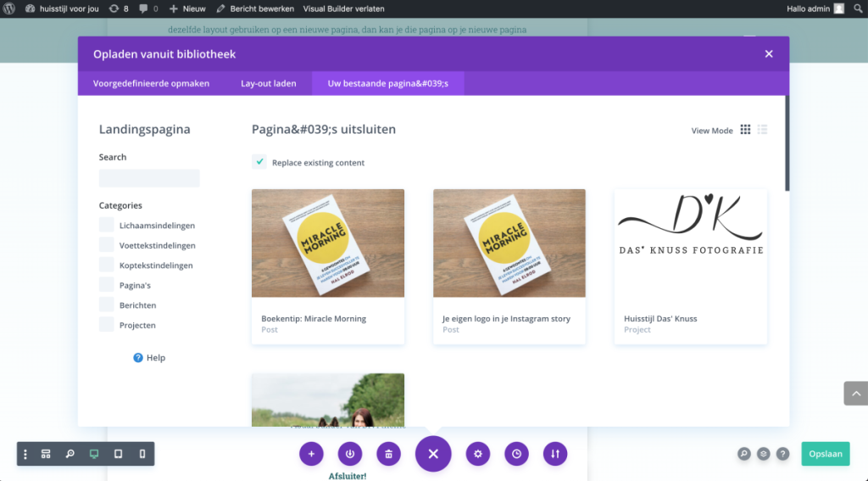Check the Koptekstindelingen category

click(x=106, y=265)
